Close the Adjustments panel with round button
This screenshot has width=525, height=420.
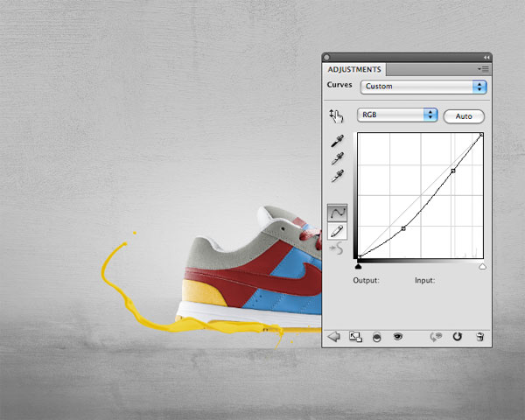326,58
